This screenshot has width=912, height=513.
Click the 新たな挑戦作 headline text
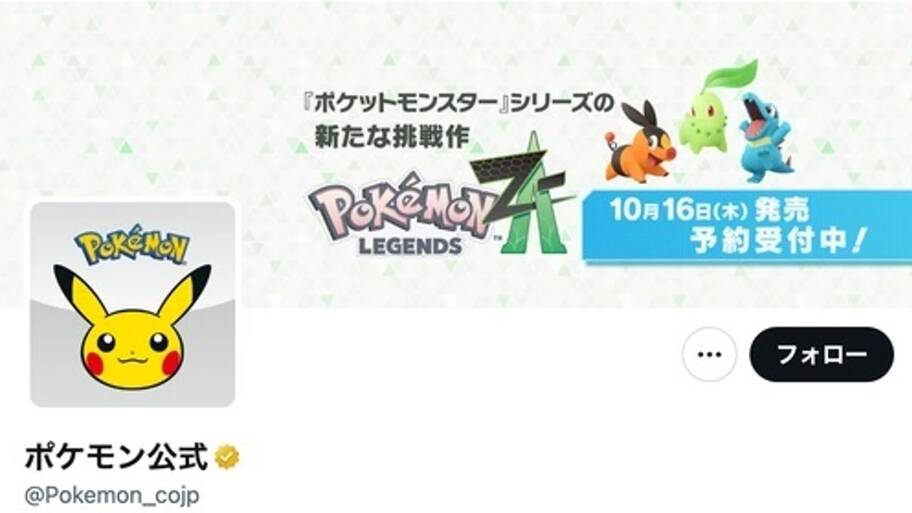(x=391, y=137)
